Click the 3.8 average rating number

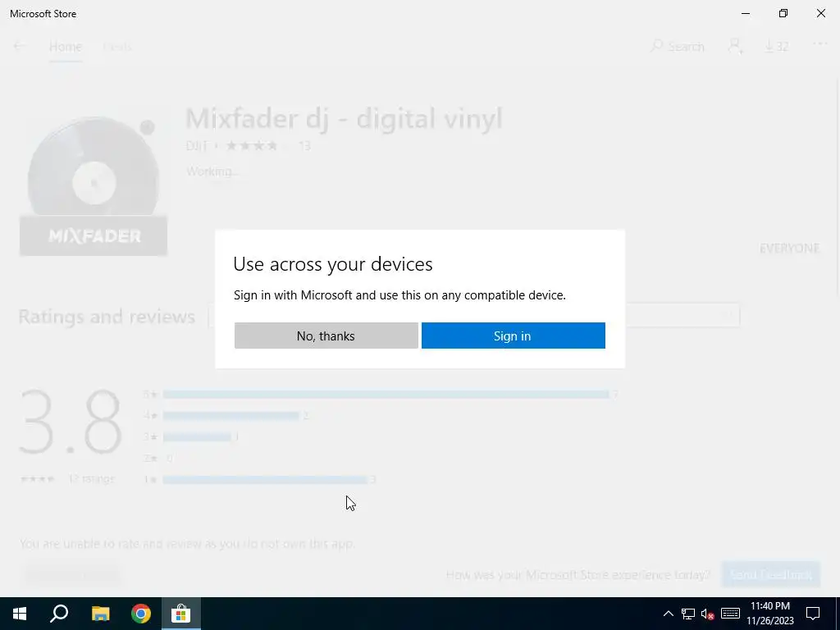coord(71,422)
